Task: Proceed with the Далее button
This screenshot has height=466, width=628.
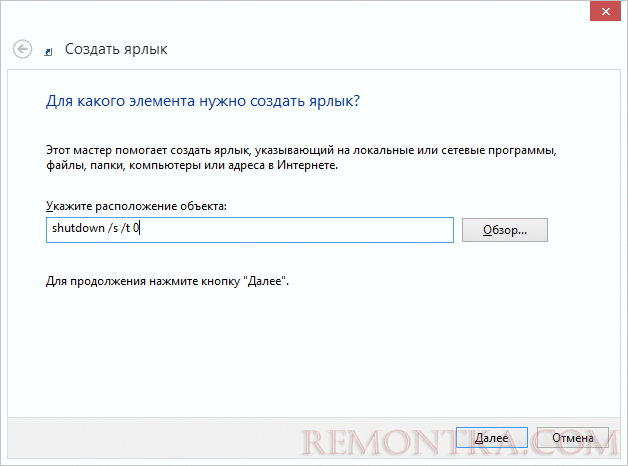Action: (x=492, y=438)
